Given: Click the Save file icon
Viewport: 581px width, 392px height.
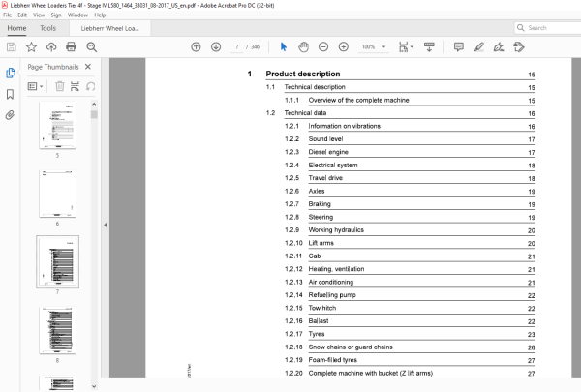Looking at the screenshot, I should tap(12, 47).
